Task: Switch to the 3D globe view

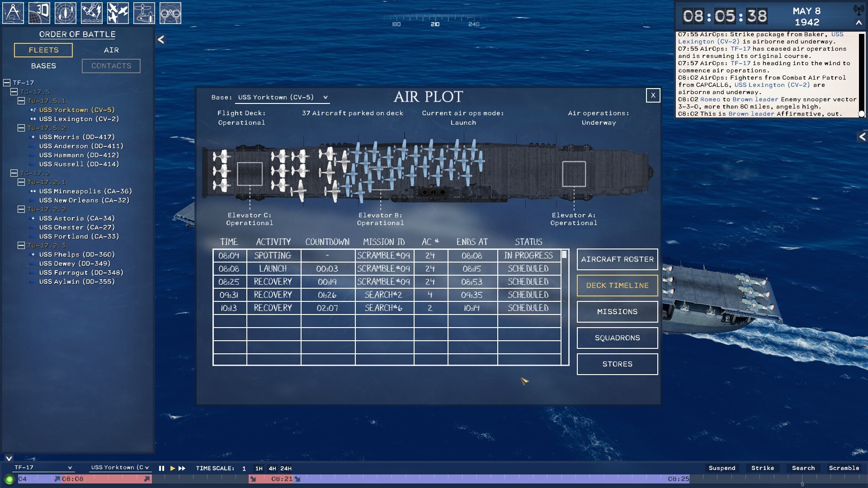Action: click(x=39, y=13)
